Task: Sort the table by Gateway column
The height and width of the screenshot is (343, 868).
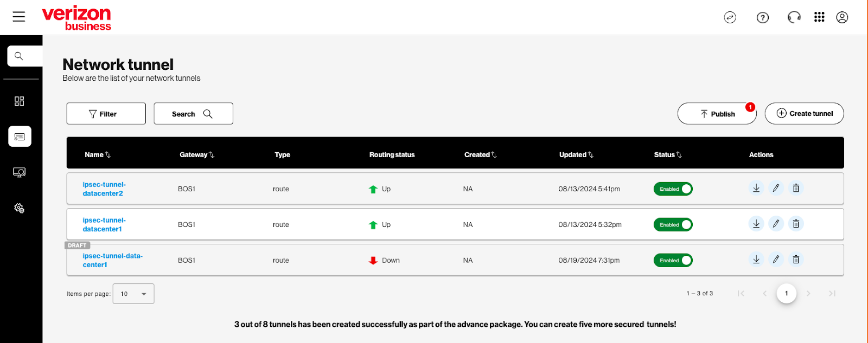Action: point(197,155)
